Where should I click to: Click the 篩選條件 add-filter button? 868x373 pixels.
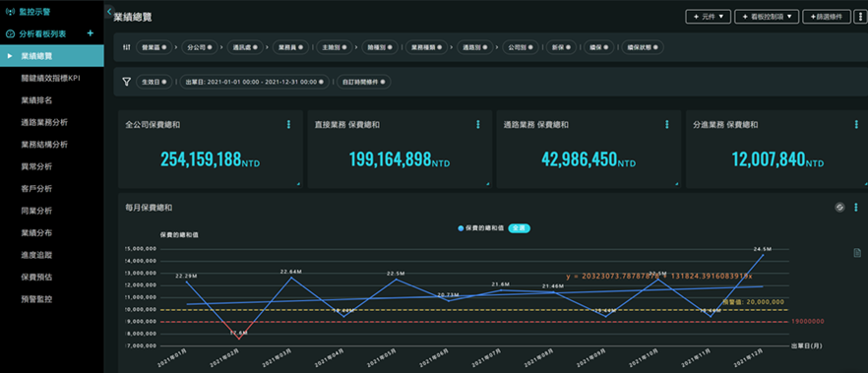click(x=827, y=17)
